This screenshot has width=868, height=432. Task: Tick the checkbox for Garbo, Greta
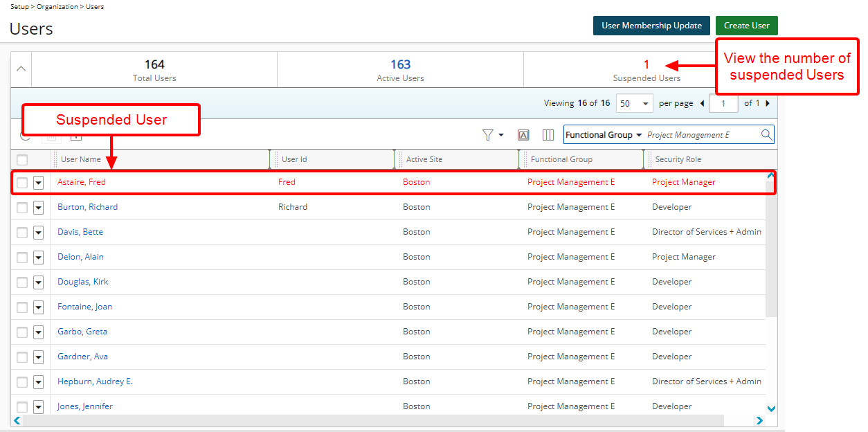pyautogui.click(x=22, y=332)
